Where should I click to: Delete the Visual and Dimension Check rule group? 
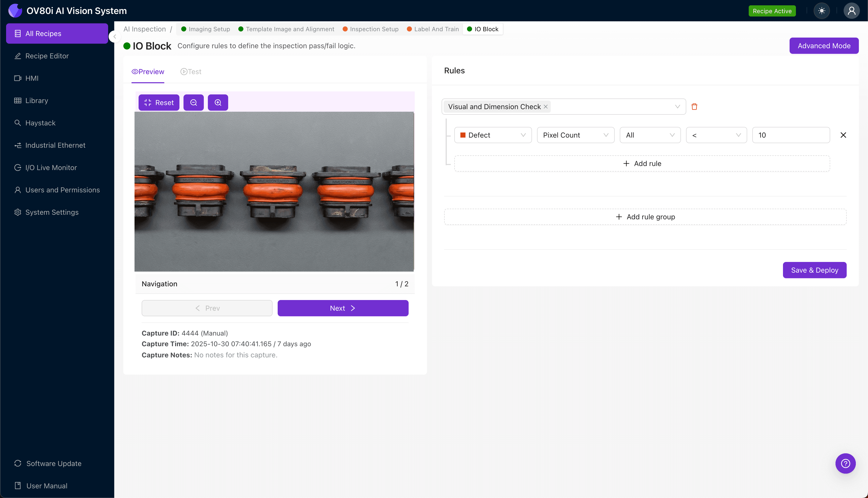pos(695,106)
